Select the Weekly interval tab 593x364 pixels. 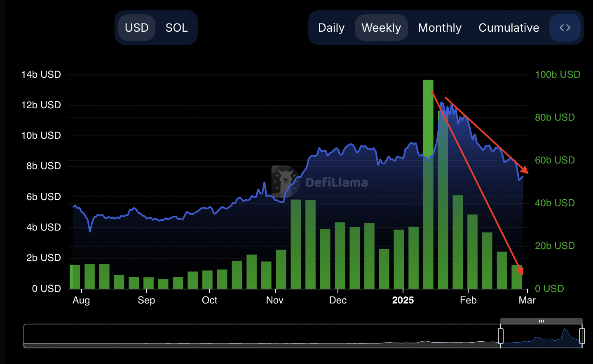381,28
